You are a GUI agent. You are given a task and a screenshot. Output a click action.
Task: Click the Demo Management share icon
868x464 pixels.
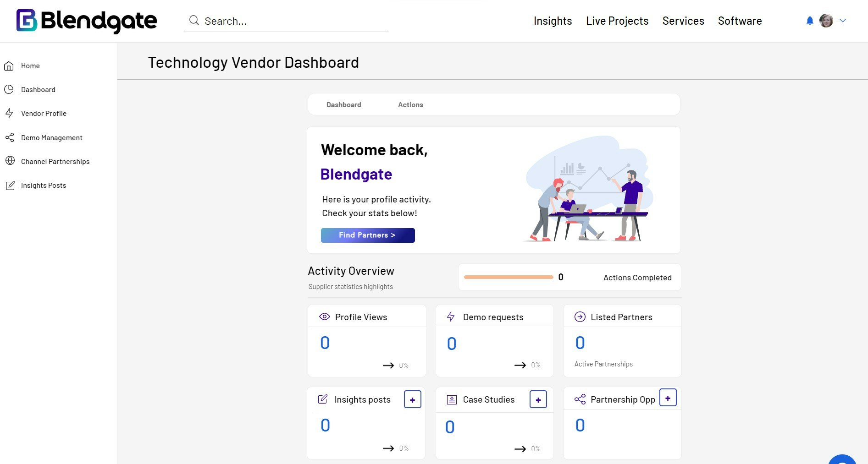click(x=9, y=137)
